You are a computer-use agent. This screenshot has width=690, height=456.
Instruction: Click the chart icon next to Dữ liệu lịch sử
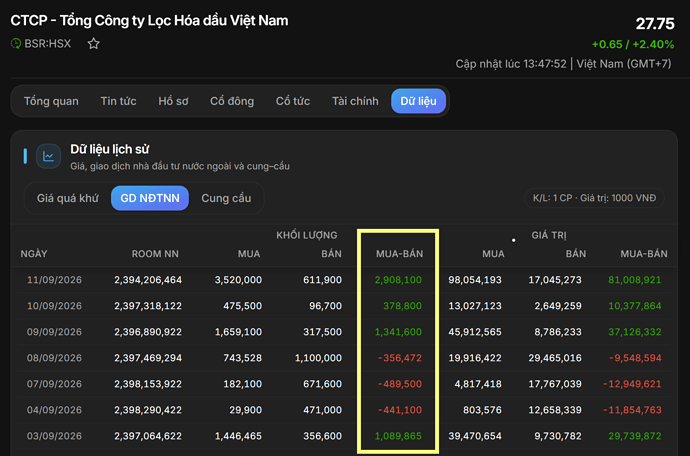pyautogui.click(x=48, y=156)
